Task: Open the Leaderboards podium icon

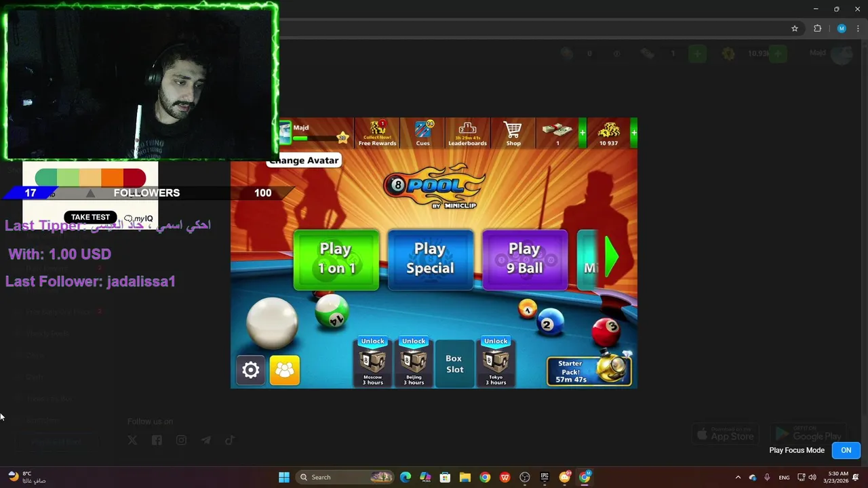Action: (x=467, y=134)
